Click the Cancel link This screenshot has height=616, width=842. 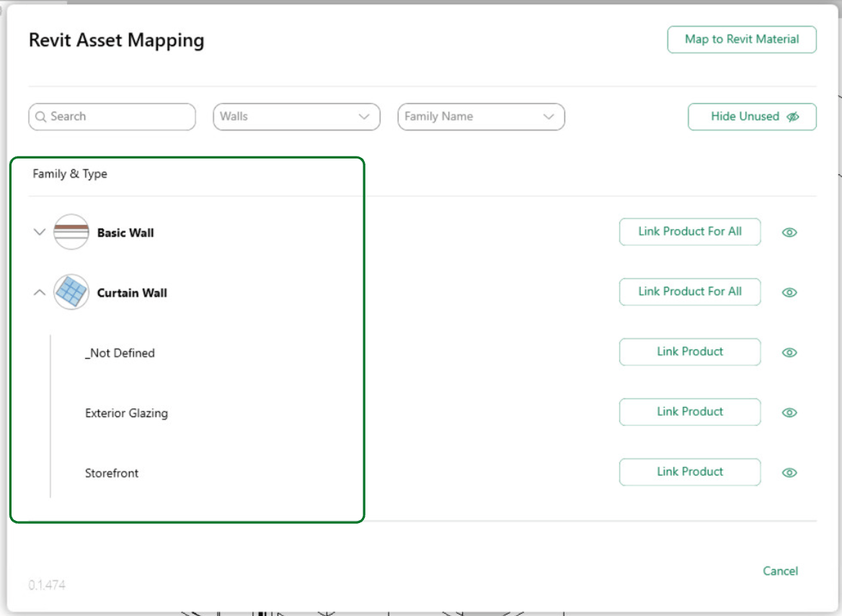pyautogui.click(x=780, y=571)
